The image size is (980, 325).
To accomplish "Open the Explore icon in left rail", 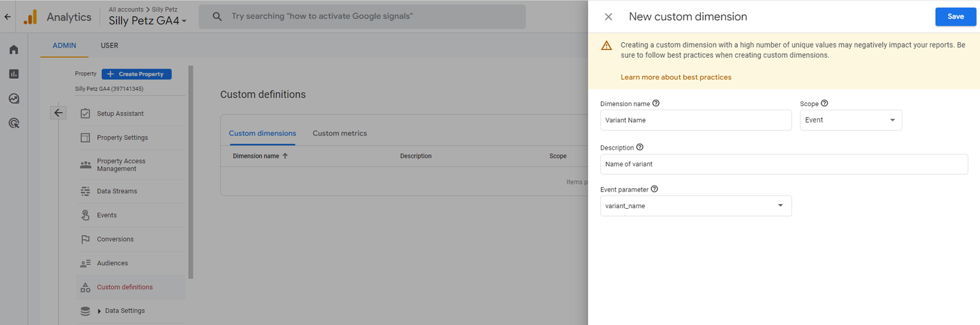I will pyautogui.click(x=14, y=99).
